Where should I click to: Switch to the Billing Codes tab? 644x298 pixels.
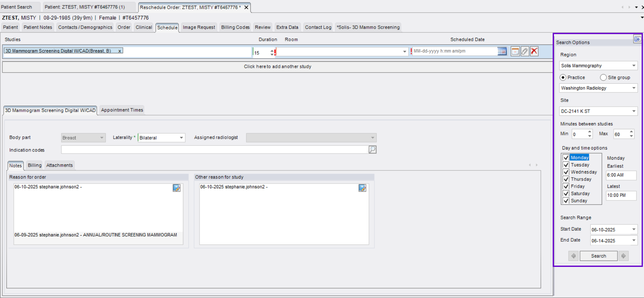point(235,27)
